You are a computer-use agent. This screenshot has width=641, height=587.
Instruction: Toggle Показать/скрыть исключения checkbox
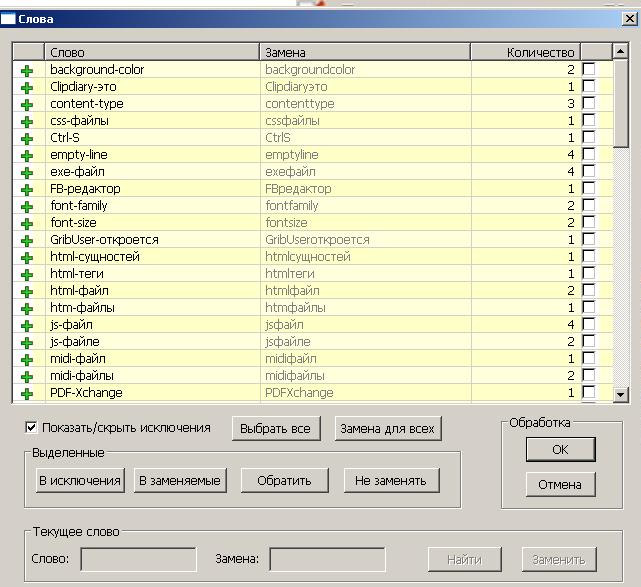(31, 428)
